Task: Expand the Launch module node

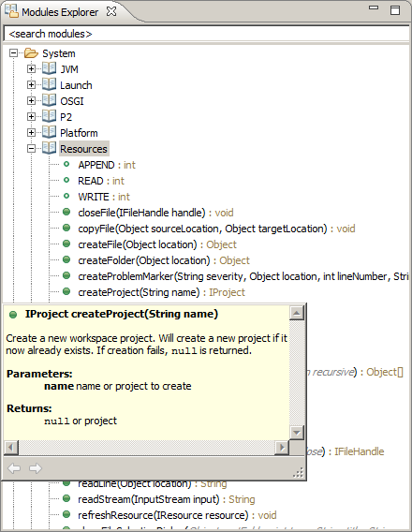Action: (x=31, y=85)
